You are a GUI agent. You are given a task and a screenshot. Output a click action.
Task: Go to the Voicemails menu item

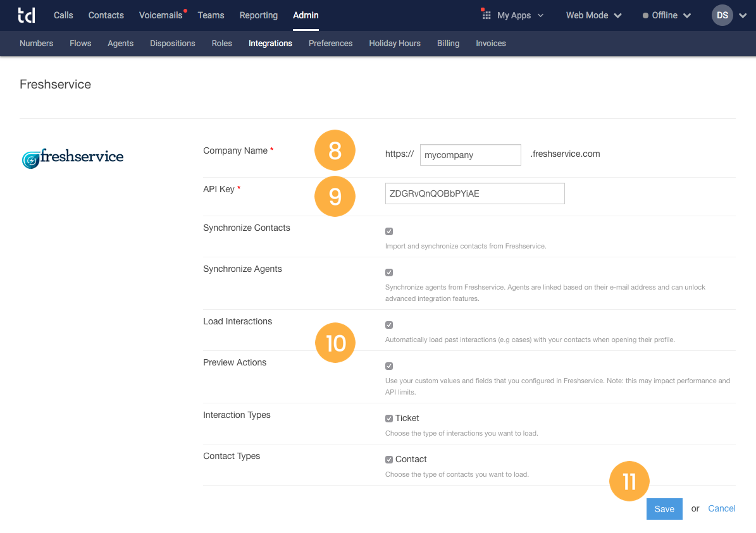click(160, 15)
